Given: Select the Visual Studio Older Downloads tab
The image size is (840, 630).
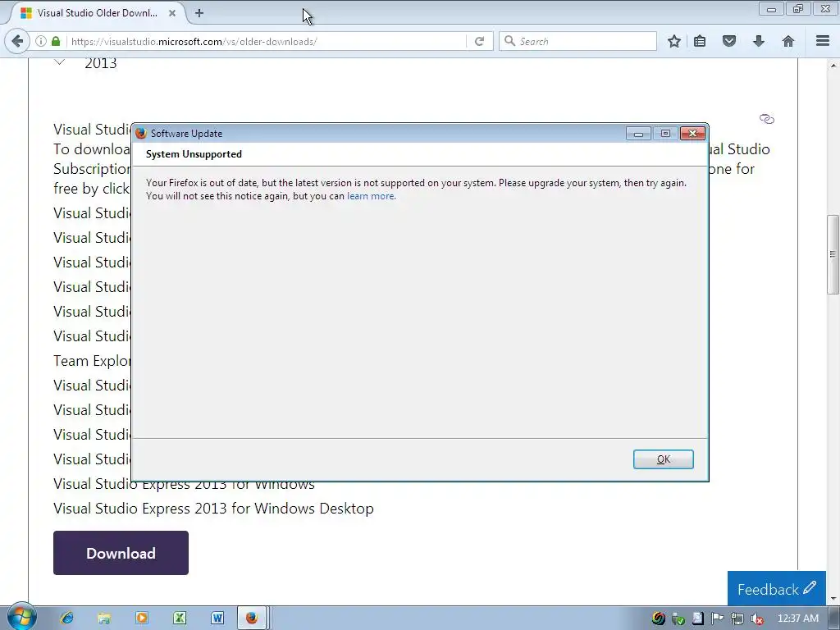Looking at the screenshot, I should (x=97, y=13).
